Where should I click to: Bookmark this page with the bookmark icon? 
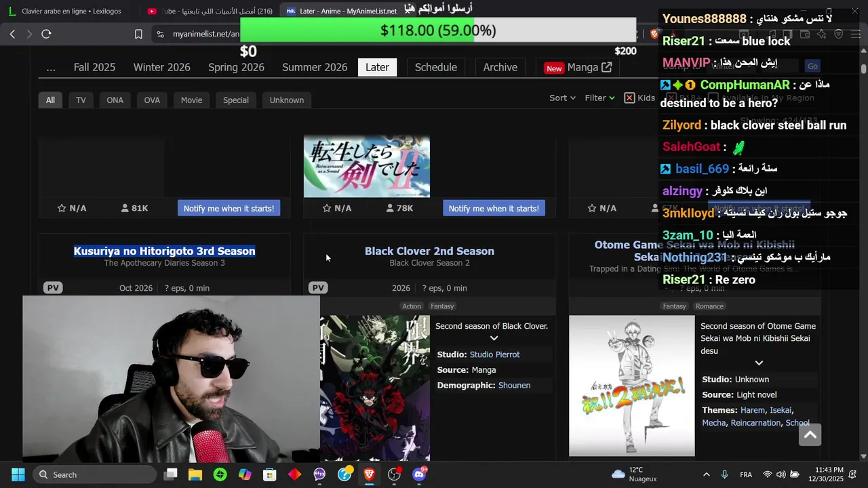click(138, 34)
